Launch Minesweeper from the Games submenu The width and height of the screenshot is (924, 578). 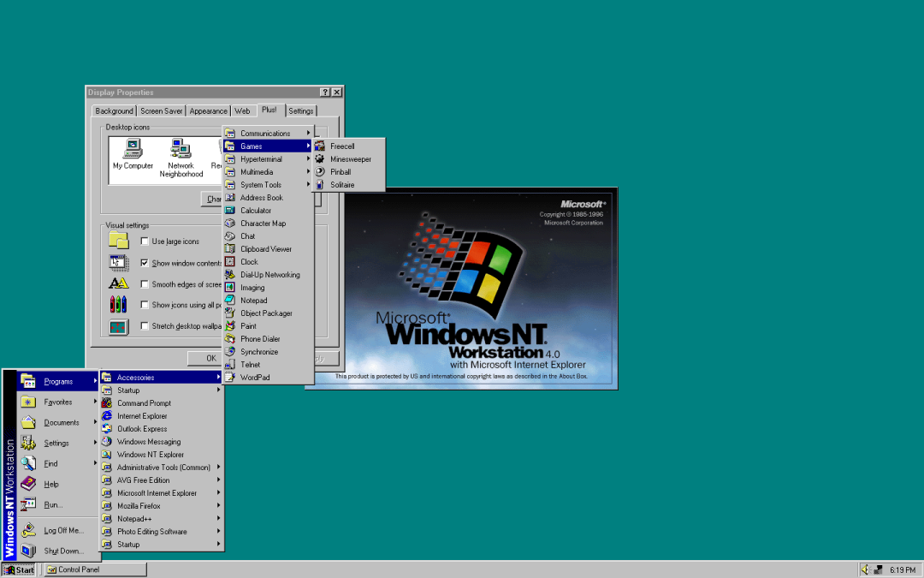point(351,158)
